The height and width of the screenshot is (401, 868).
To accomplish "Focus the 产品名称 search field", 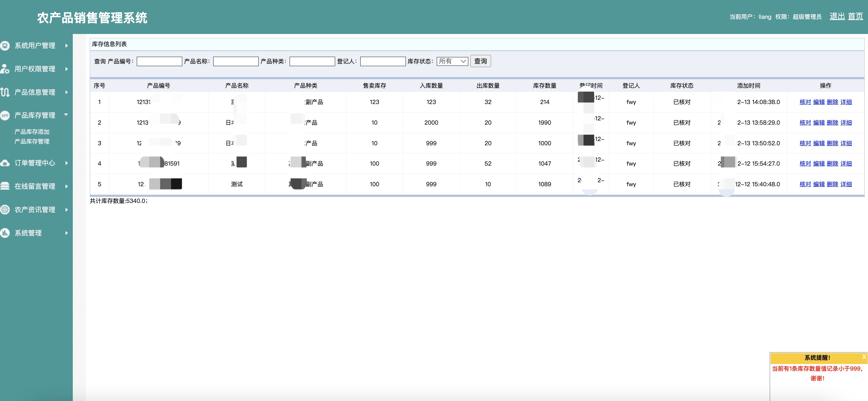I will 236,61.
